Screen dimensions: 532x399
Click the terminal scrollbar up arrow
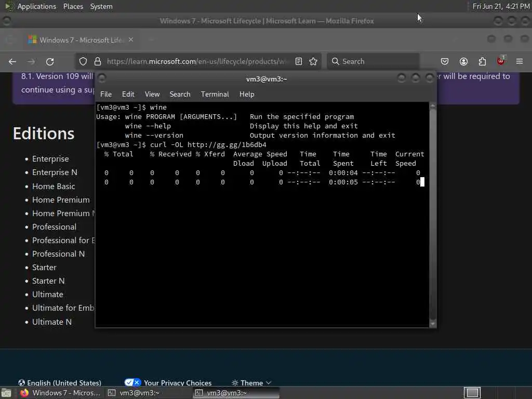tap(433, 106)
